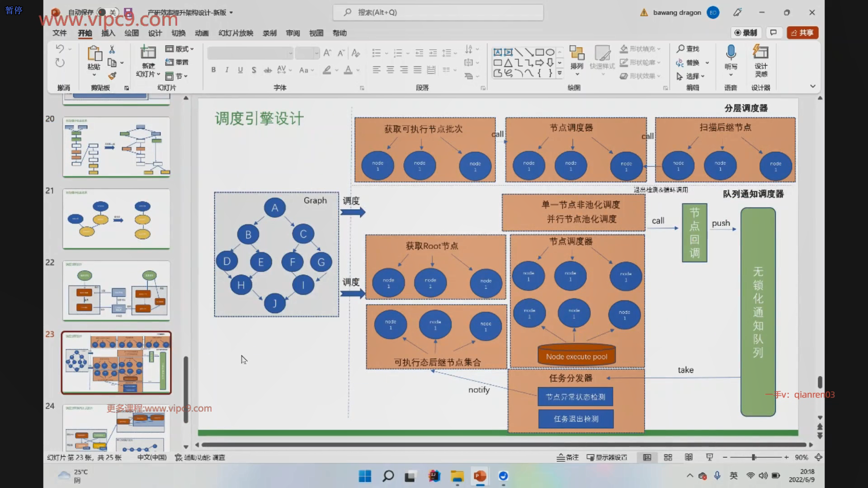Image resolution: width=868 pixels, height=488 pixels.
Task: Open the Slide Show ribbon tab
Action: pyautogui.click(x=236, y=33)
